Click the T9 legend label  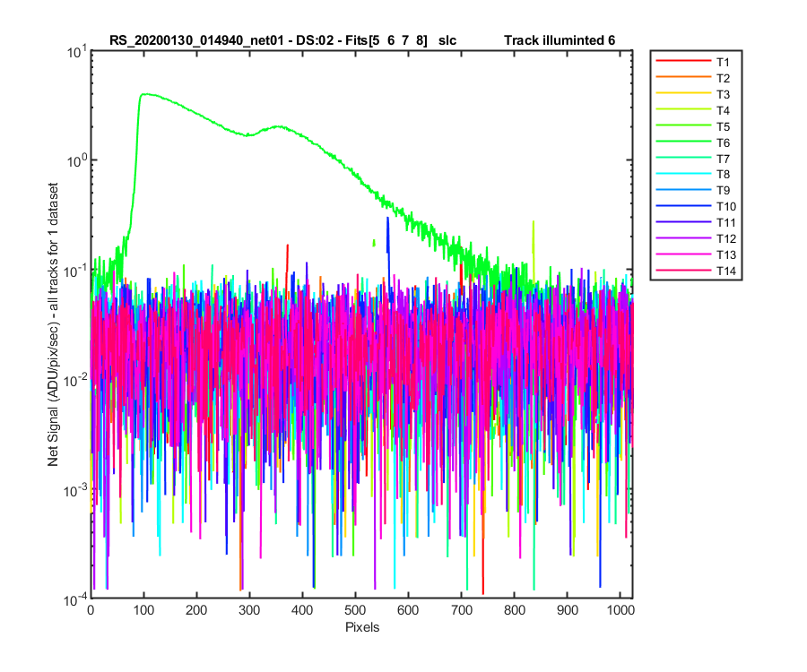click(x=723, y=190)
